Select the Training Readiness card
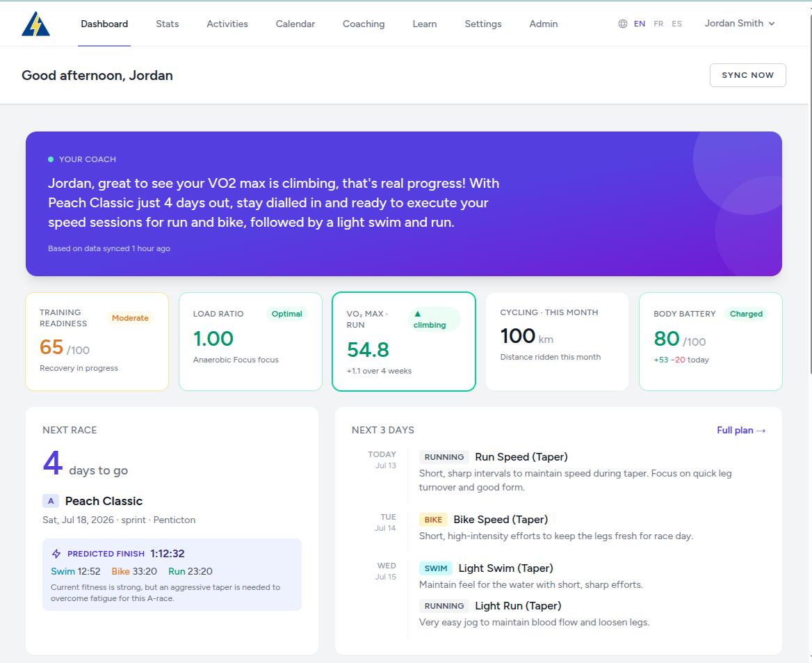This screenshot has height=663, width=812. [97, 342]
